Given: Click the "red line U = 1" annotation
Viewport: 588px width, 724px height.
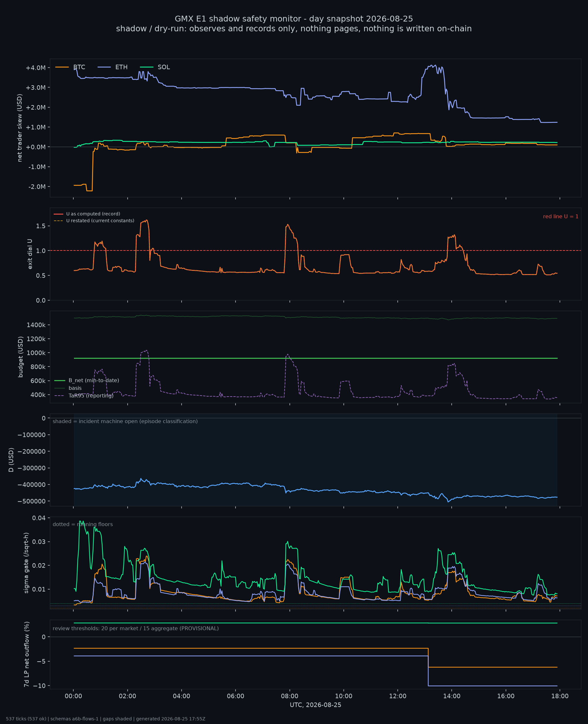Looking at the screenshot, I should coord(561,217).
